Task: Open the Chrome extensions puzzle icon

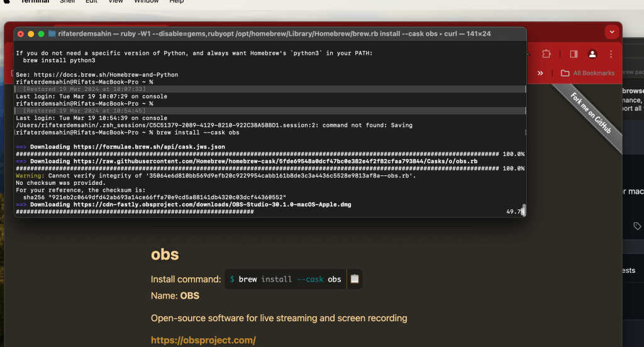Action: (546, 54)
